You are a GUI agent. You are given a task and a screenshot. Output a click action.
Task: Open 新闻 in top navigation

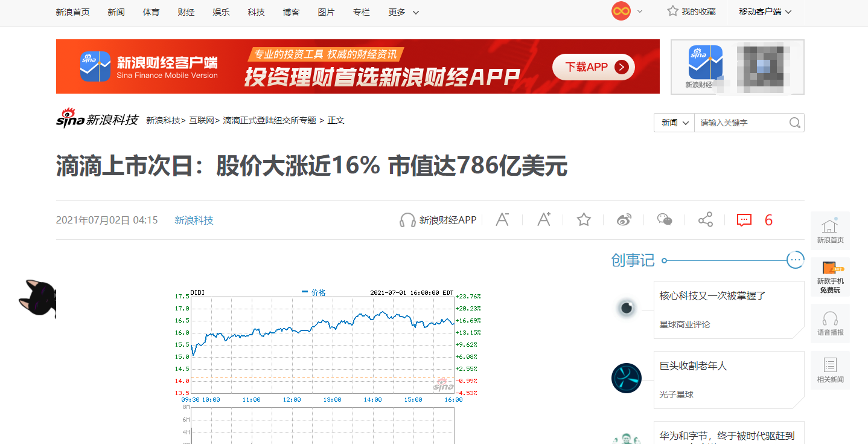[x=116, y=12]
